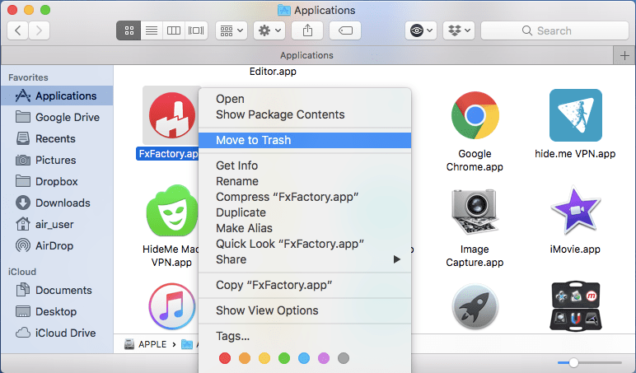This screenshot has width=636, height=373.
Task: Apply the red tag color
Action: click(225, 358)
